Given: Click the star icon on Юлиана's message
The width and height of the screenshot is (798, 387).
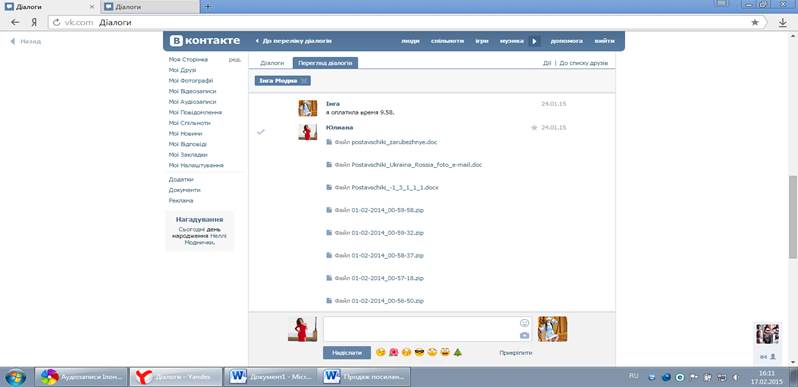Looking at the screenshot, I should point(534,128).
